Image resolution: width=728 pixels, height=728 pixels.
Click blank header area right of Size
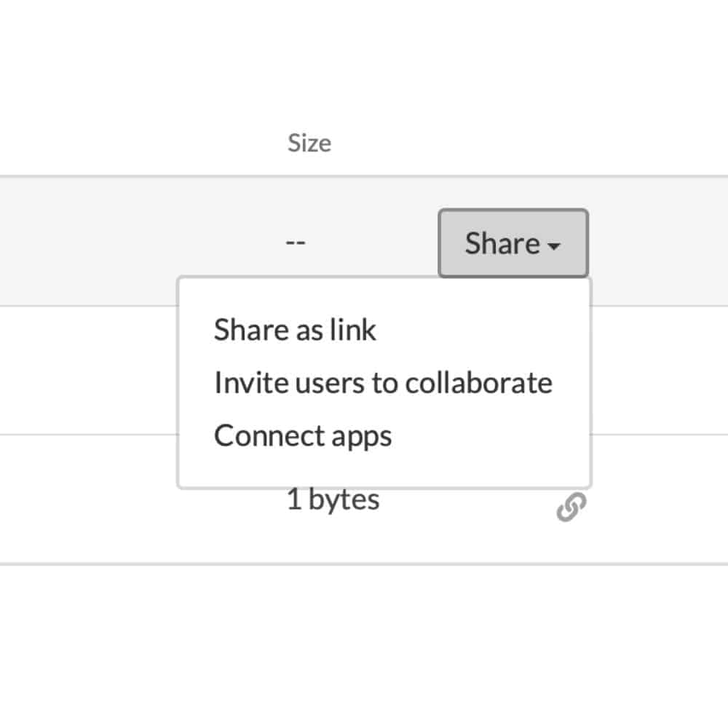529,143
